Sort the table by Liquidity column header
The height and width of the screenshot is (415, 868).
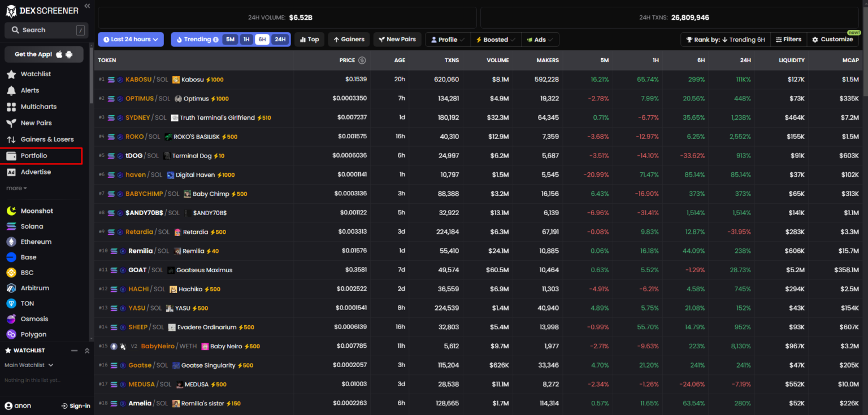(x=792, y=60)
